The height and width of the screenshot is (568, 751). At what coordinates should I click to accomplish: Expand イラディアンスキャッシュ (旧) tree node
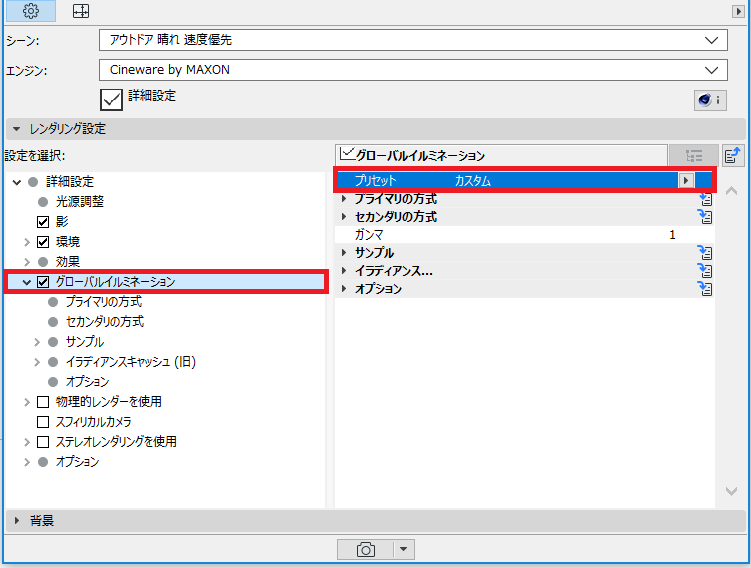pyautogui.click(x=37, y=362)
